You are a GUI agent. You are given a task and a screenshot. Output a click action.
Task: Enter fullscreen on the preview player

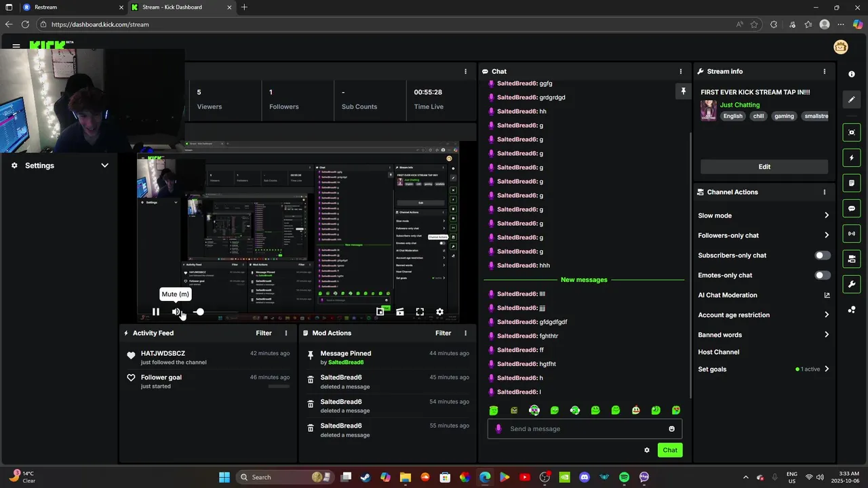[420, 312]
